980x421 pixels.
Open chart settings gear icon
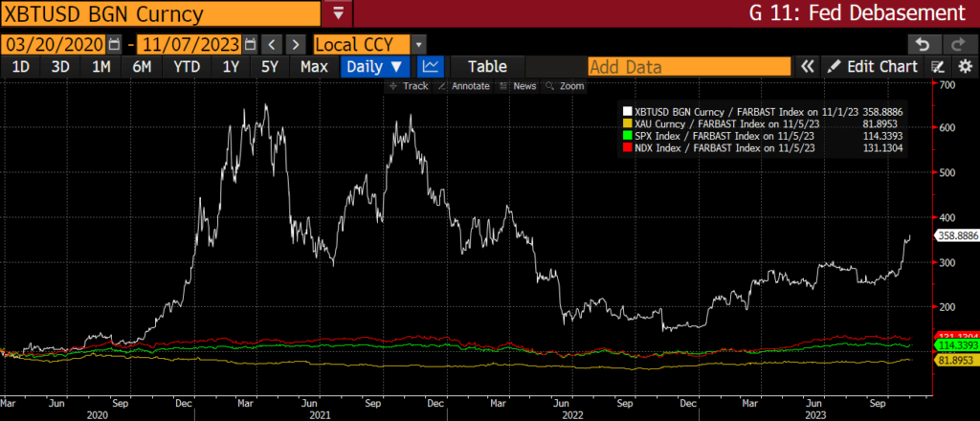pyautogui.click(x=965, y=67)
